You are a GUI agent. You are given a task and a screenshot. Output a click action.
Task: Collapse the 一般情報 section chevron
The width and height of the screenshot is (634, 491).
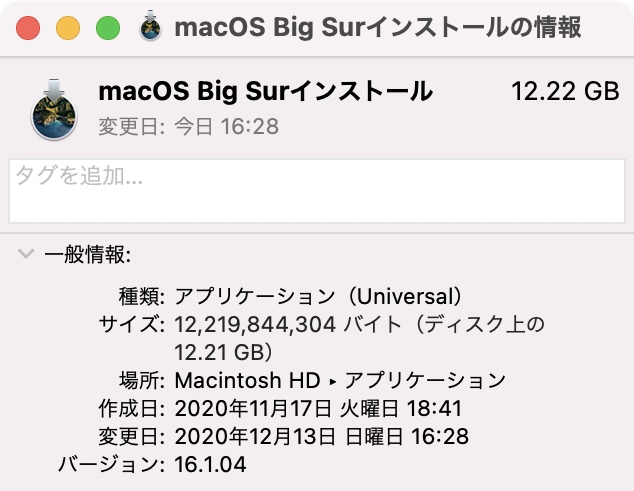[26, 254]
